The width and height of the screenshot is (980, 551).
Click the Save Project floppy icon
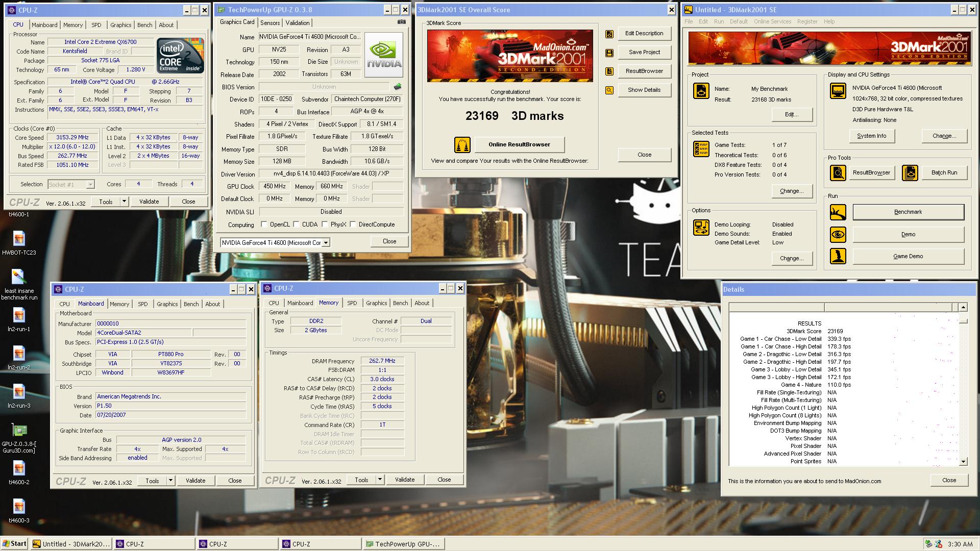point(609,53)
